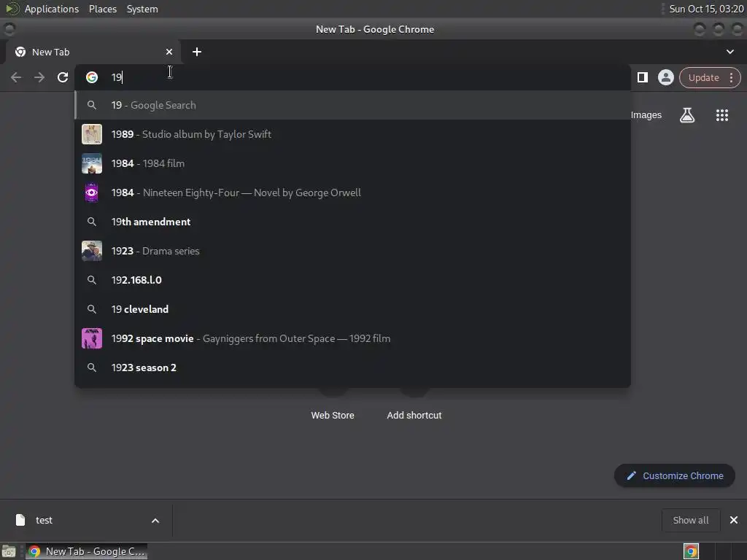The image size is (747, 560).
Task: Click the Chrome tray icon at bottom right
Action: (x=691, y=551)
